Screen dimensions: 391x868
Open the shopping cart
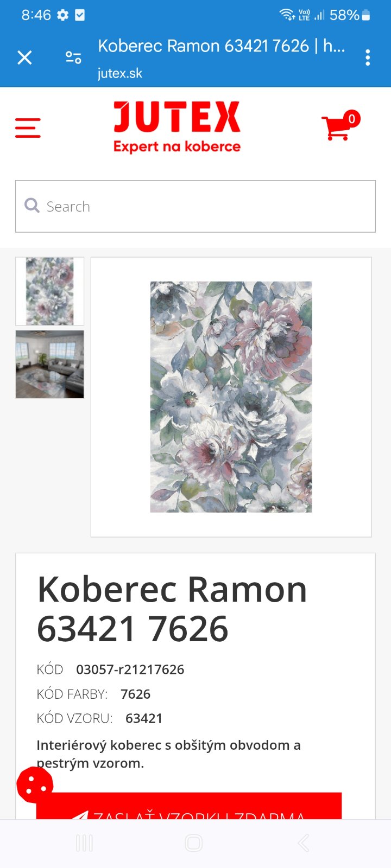tap(336, 128)
